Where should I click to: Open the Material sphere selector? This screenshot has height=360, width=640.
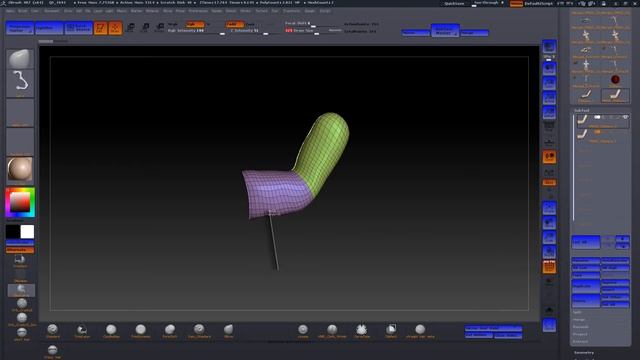click(20, 170)
